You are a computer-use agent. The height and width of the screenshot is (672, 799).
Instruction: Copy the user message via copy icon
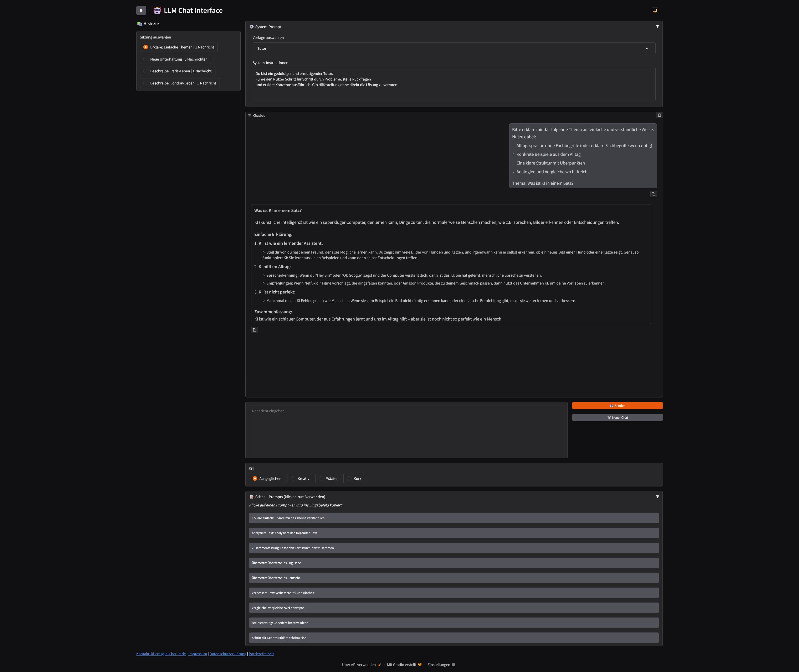click(653, 194)
